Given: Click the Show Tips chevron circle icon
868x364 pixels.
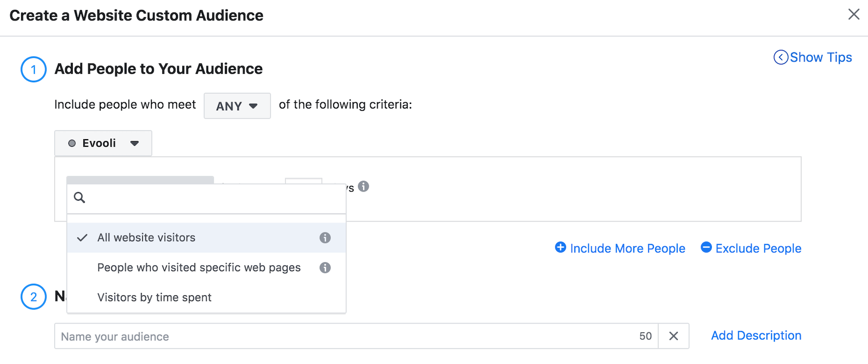Looking at the screenshot, I should point(780,57).
